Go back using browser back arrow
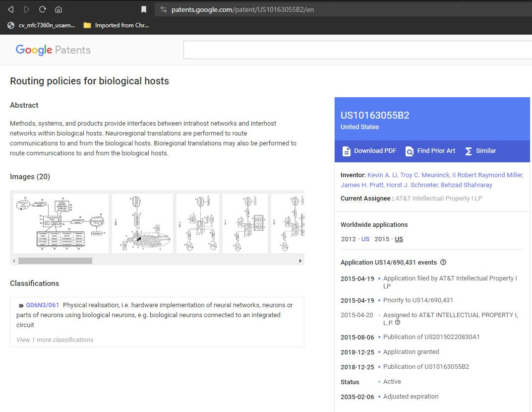Image resolution: width=532 pixels, height=412 pixels. pyautogui.click(x=11, y=9)
